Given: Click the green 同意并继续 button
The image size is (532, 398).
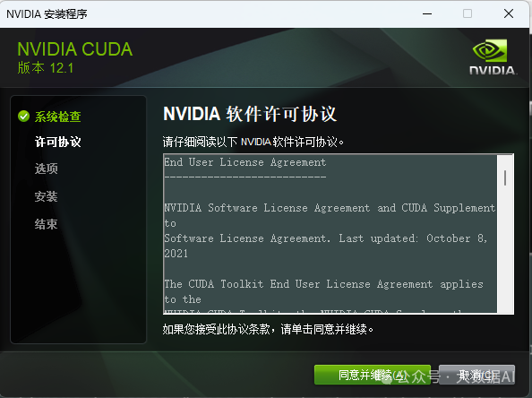Looking at the screenshot, I should [373, 375].
